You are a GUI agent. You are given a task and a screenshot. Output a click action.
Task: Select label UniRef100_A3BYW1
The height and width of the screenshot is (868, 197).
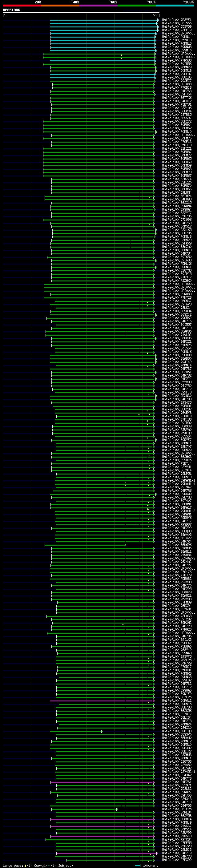tap(176, 104)
